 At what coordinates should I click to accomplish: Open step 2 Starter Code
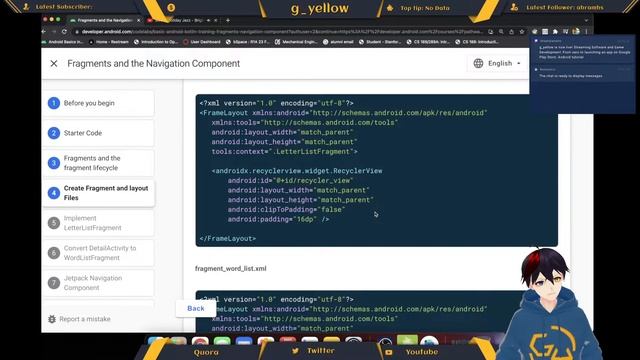(99, 133)
